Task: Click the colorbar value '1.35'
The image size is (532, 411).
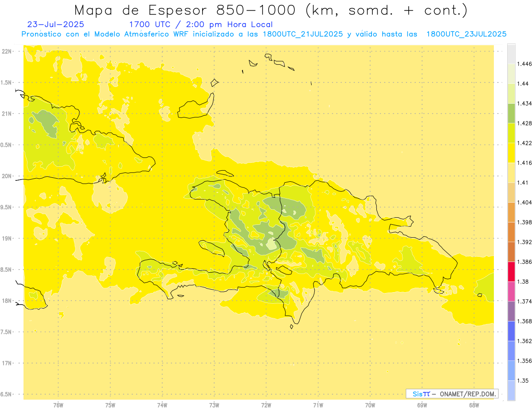Action: [523, 381]
